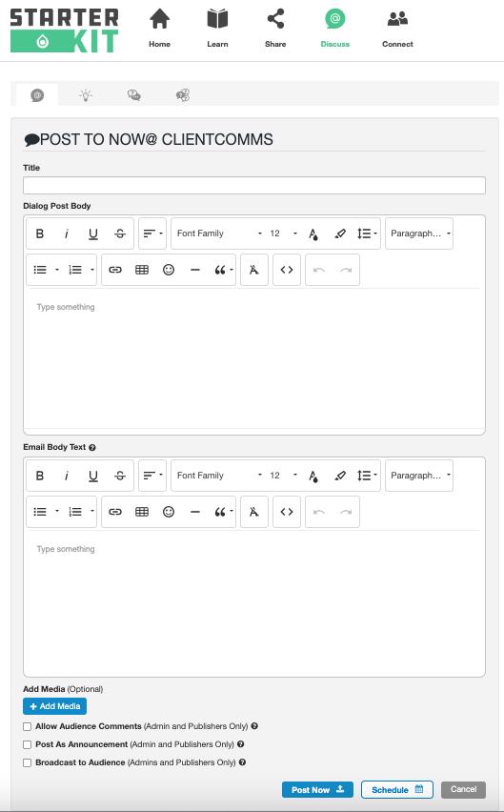Open the Learn section

pos(217,29)
